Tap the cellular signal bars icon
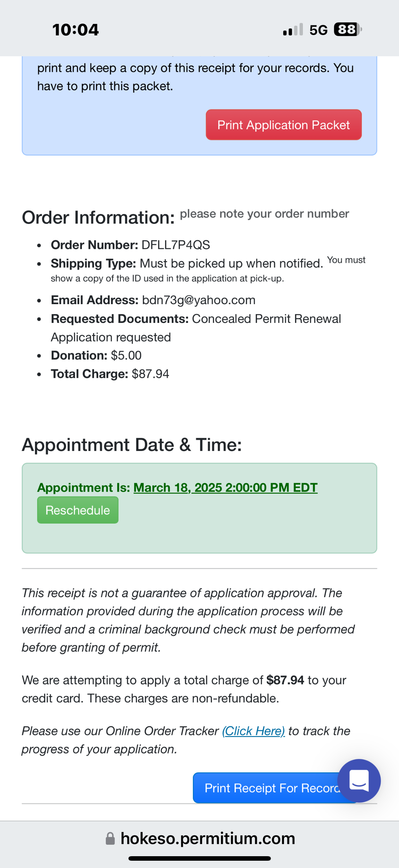The width and height of the screenshot is (399, 868). [x=293, y=30]
